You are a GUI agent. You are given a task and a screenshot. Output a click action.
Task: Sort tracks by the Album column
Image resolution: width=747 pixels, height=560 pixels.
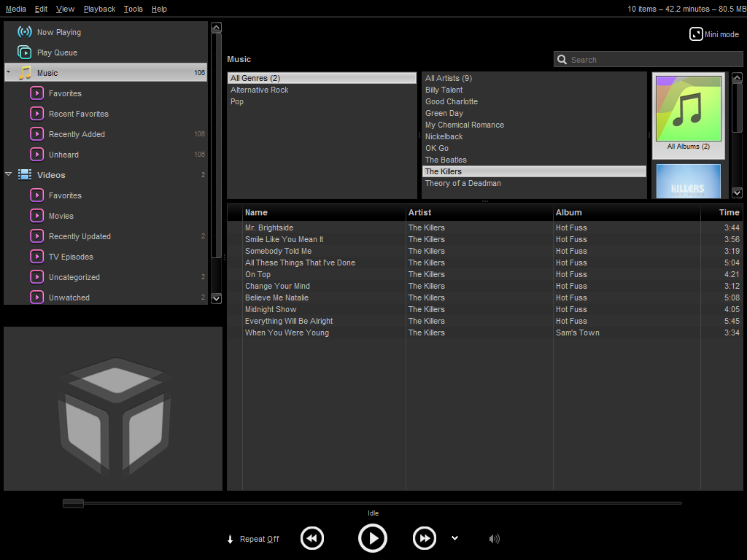point(627,212)
